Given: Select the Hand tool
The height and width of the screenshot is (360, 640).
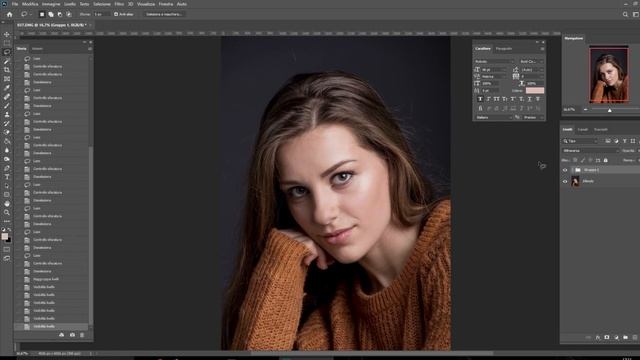Looking at the screenshot, I should tap(7, 204).
